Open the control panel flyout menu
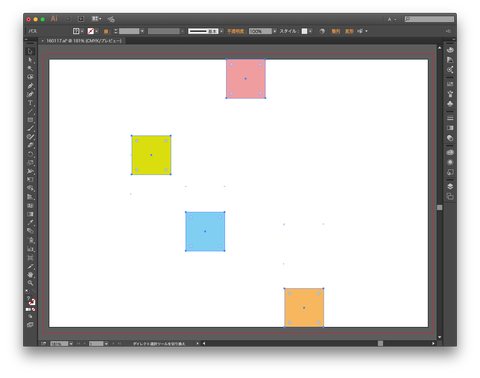 point(448,31)
